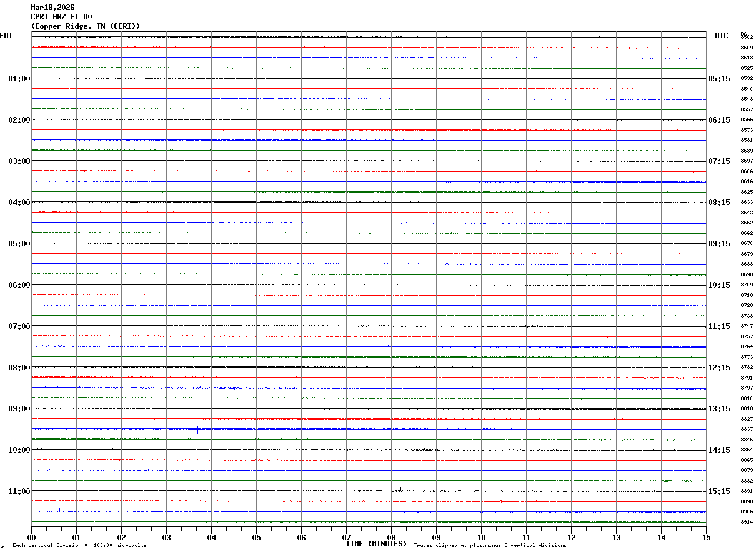The height and width of the screenshot is (554, 756).
Task: Select the 03:00 EDT row label
Action: [x=19, y=161]
